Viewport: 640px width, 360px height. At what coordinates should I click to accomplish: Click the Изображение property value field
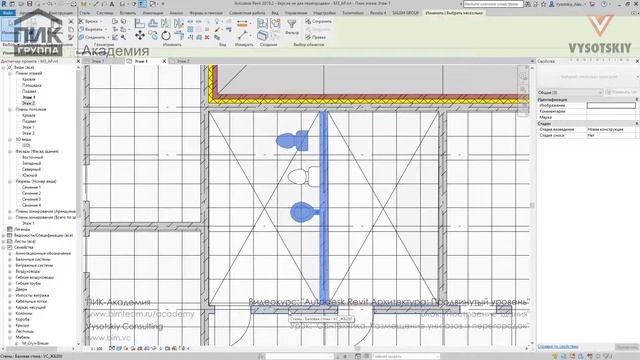(611, 105)
